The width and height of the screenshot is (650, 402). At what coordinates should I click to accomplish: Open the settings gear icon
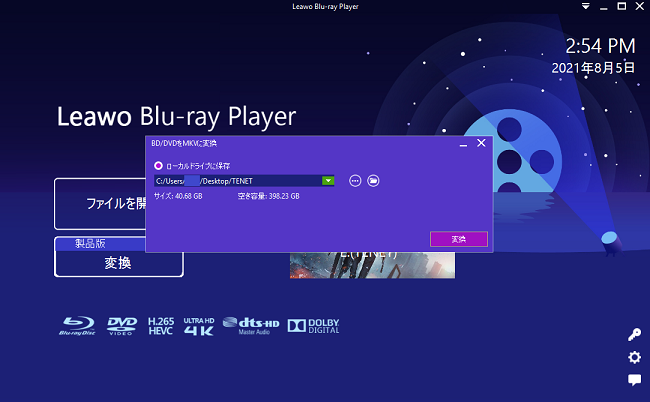(634, 357)
